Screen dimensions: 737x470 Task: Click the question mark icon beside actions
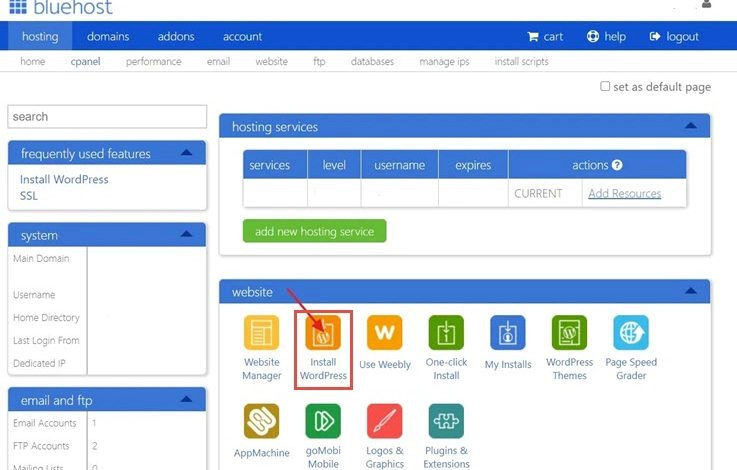click(x=617, y=165)
